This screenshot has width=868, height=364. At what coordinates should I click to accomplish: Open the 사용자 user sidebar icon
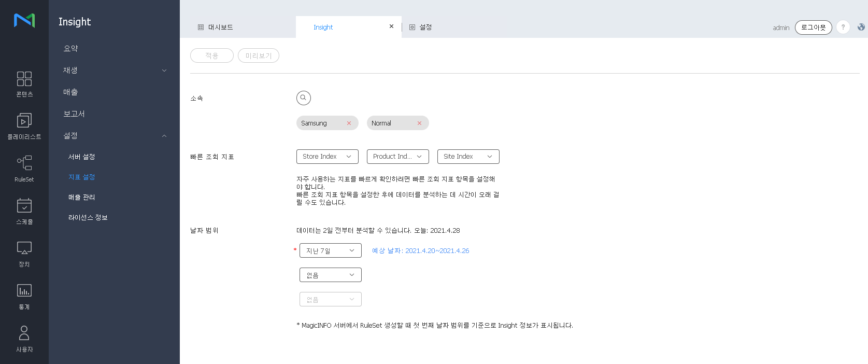pyautogui.click(x=24, y=339)
